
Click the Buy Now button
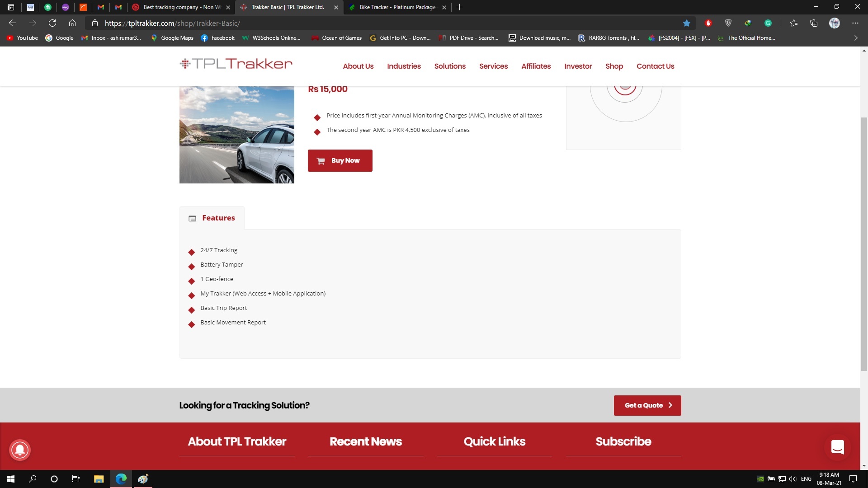(340, 160)
